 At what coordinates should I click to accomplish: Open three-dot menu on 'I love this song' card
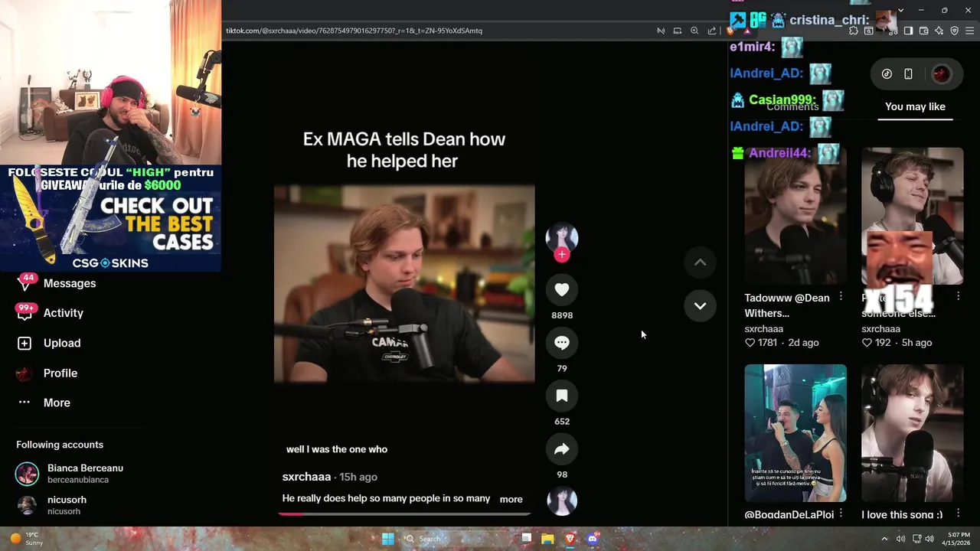point(958,514)
